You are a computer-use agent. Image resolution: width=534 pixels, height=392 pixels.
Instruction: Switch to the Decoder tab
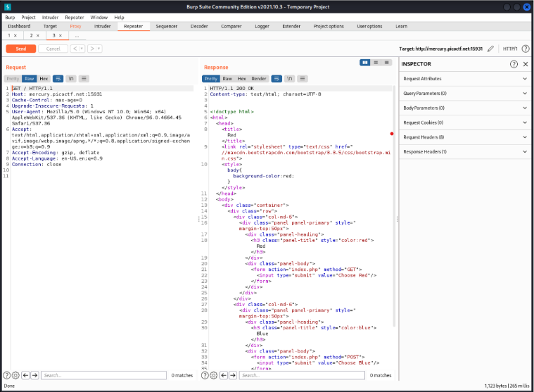pyautogui.click(x=199, y=26)
